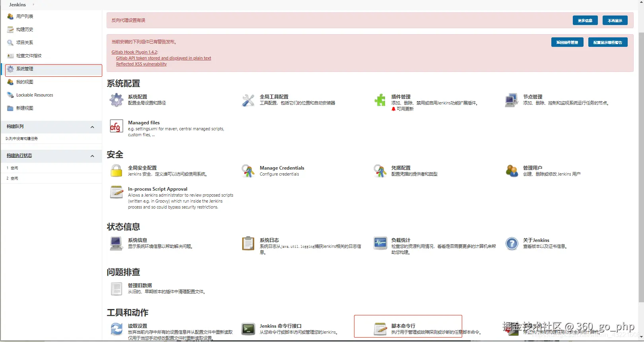
Task: Click the 全局安全配置 padlock icon
Action: pos(117,171)
